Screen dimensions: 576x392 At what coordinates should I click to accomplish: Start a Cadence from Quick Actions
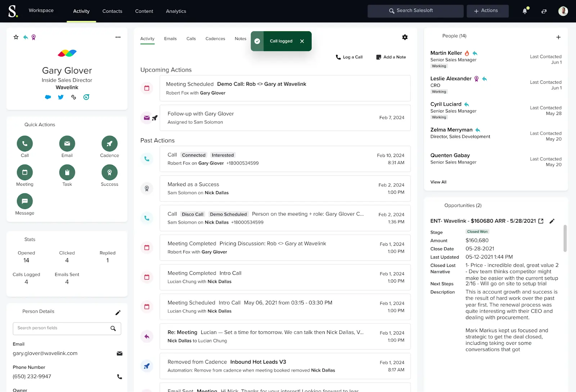coord(109,144)
